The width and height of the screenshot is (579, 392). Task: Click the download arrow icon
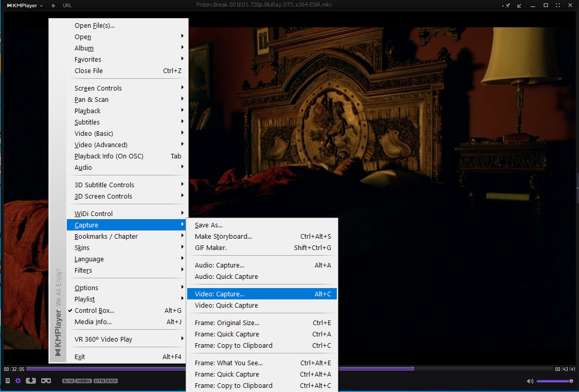31,381
